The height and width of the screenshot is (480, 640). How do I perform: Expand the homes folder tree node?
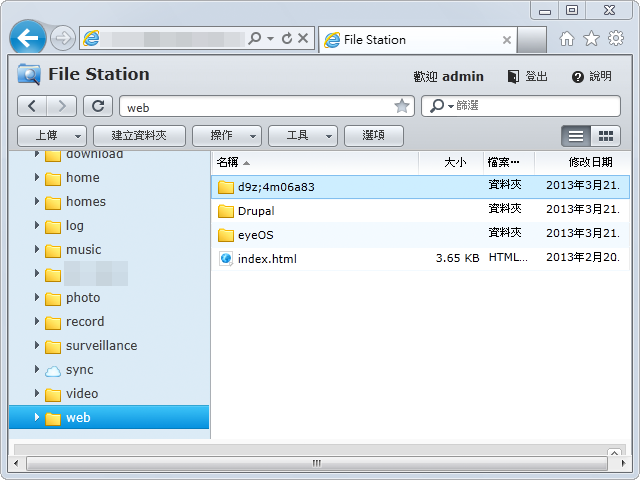click(x=37, y=201)
